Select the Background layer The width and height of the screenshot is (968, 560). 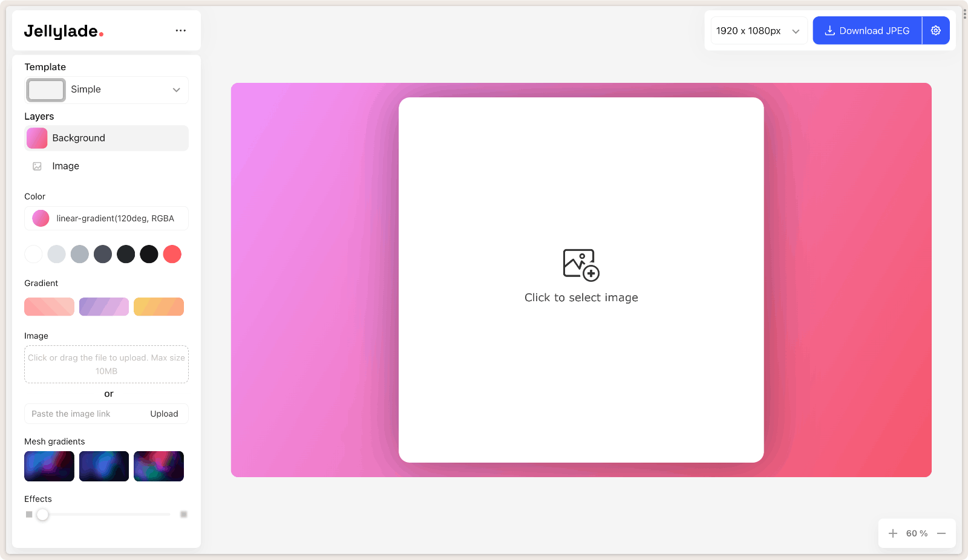(106, 138)
